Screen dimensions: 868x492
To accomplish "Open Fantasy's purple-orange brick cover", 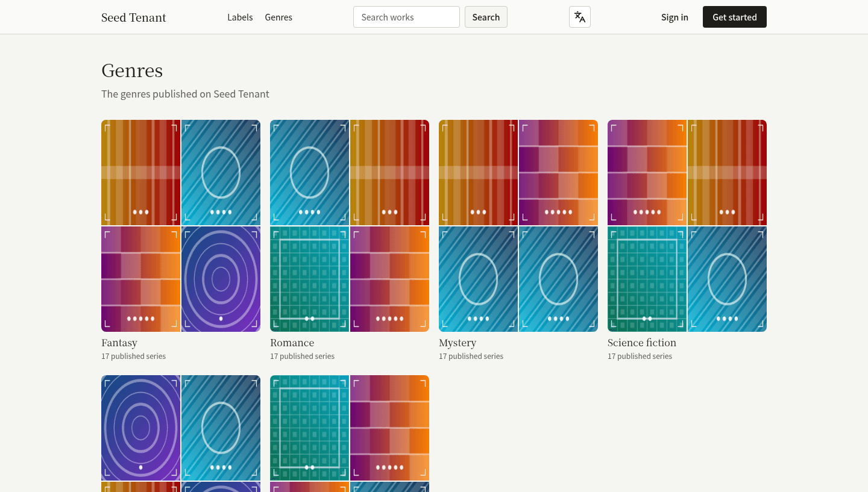I will 140,279.
